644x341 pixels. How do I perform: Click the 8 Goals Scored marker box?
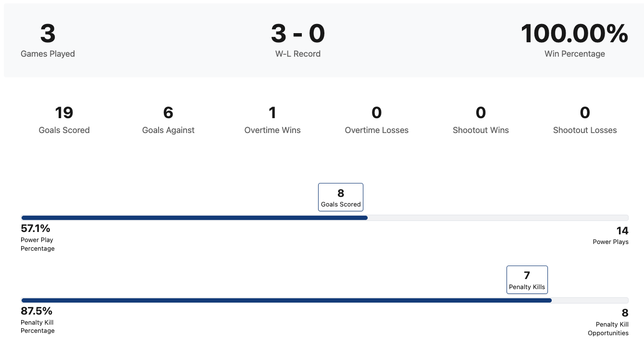[x=341, y=197]
